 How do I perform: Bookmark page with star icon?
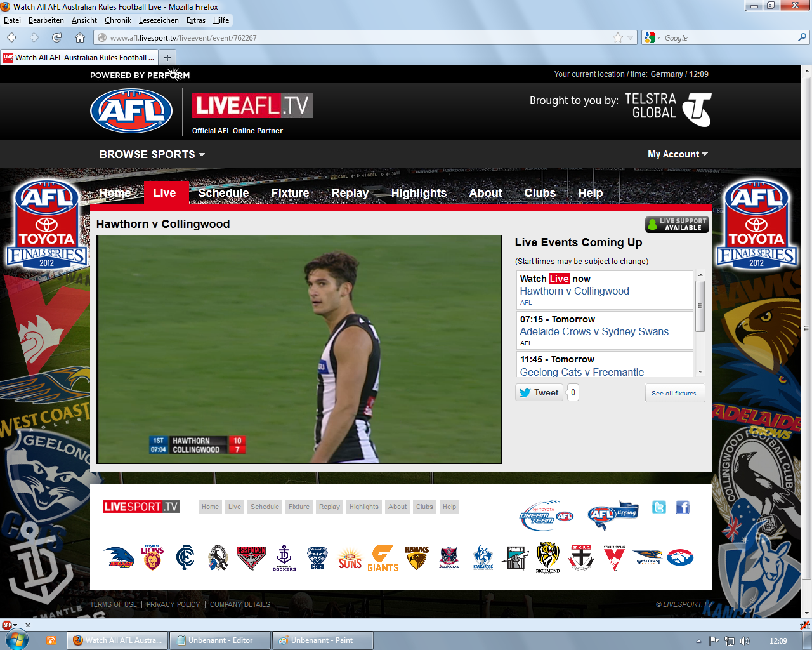618,38
